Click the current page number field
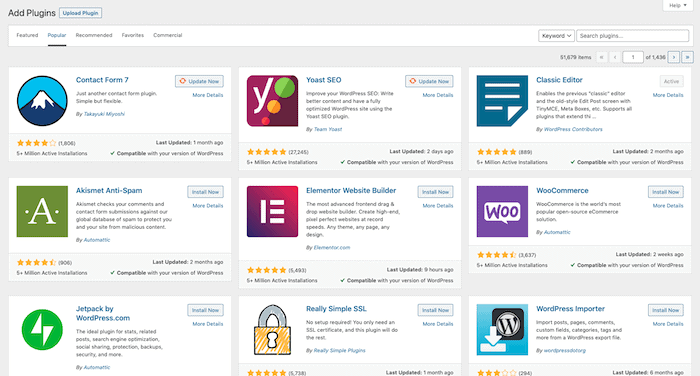Screen dimensions: 700x376 (633, 57)
